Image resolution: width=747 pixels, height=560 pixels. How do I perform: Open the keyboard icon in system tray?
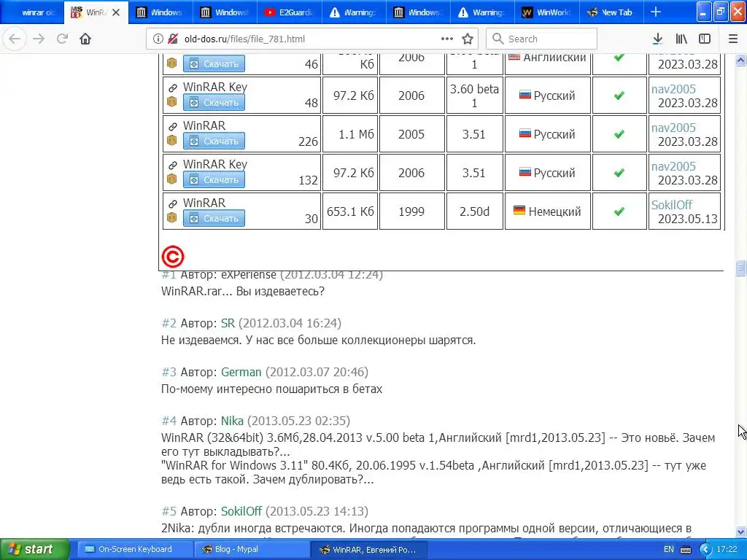pyautogui.click(x=686, y=550)
